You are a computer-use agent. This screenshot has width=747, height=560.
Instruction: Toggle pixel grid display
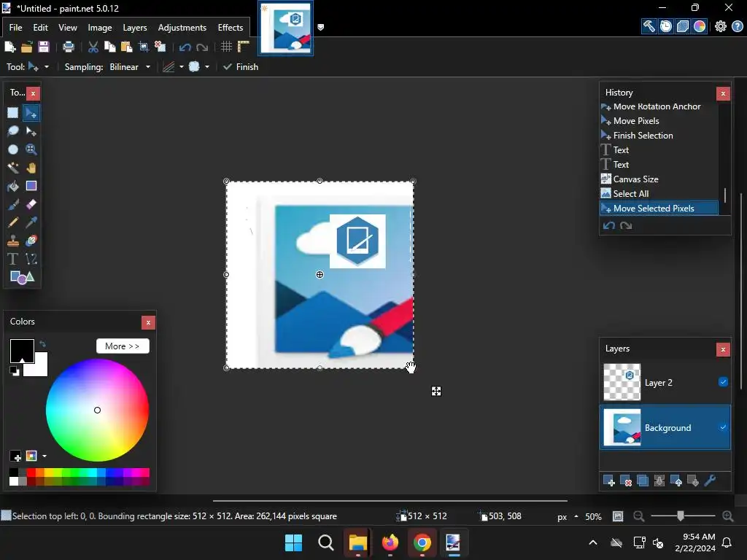[x=226, y=47]
